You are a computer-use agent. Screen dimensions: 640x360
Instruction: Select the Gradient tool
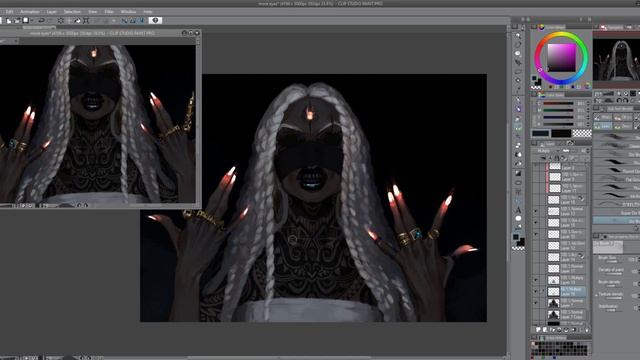518,173
